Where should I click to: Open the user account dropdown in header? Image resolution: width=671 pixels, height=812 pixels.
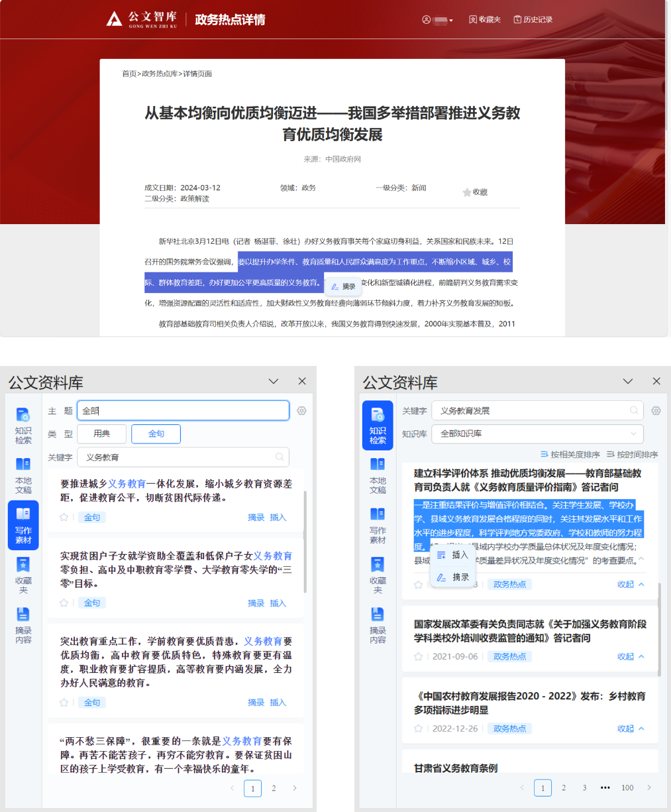click(x=438, y=20)
